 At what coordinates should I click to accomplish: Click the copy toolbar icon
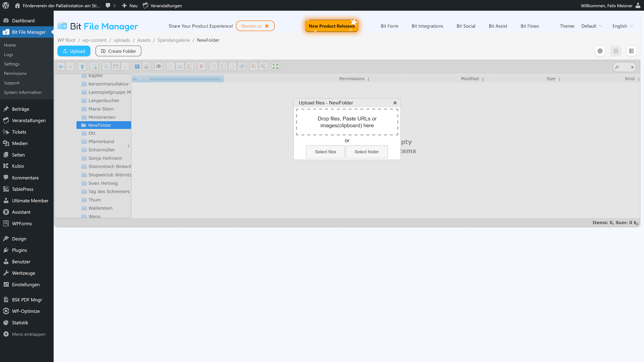coord(171,66)
